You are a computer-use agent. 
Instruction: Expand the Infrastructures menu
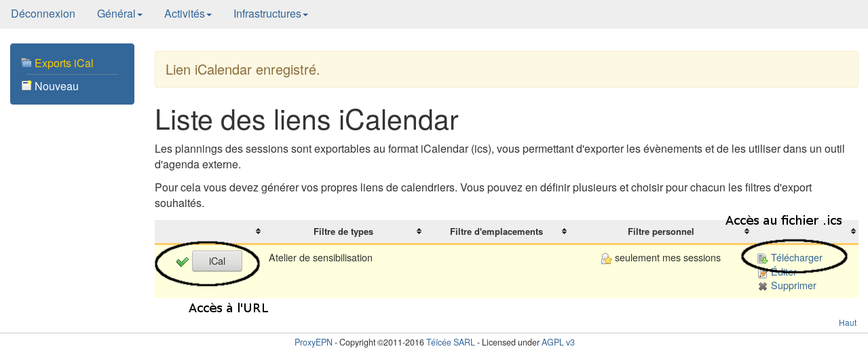[x=270, y=14]
